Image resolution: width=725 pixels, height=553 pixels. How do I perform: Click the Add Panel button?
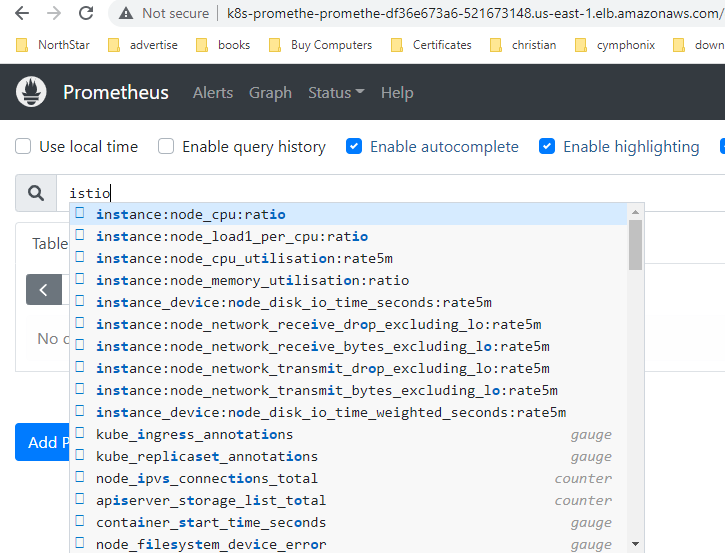click(x=43, y=442)
